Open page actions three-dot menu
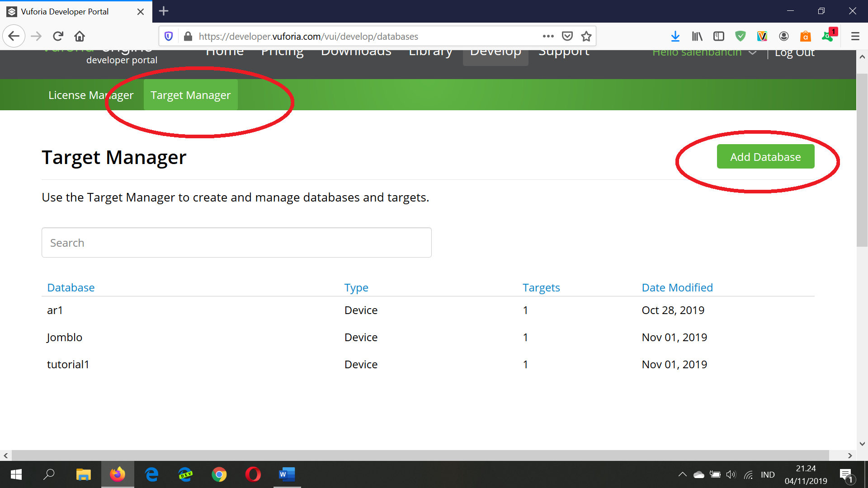The image size is (868, 488). click(x=548, y=36)
